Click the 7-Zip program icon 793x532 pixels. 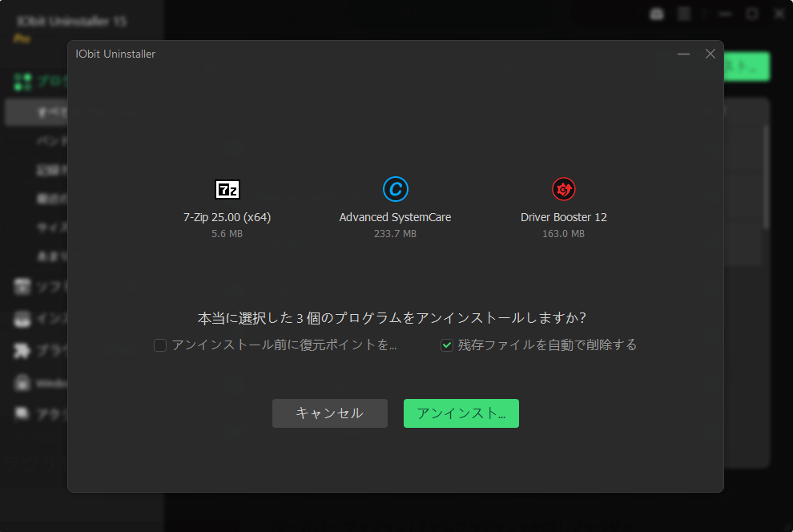(227, 189)
